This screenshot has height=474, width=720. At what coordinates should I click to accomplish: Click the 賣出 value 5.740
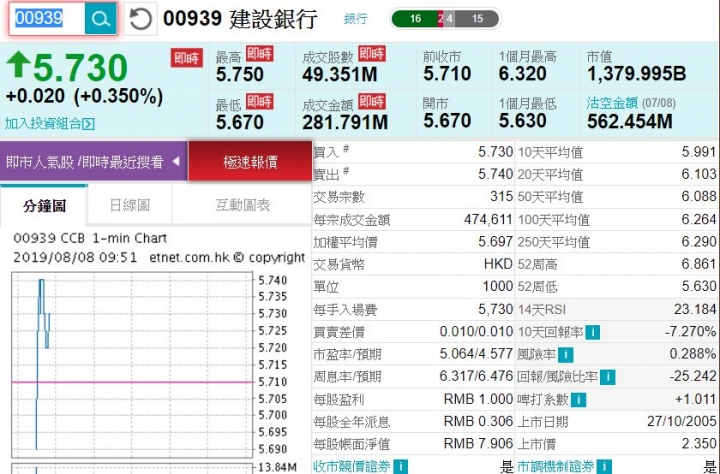(x=495, y=175)
